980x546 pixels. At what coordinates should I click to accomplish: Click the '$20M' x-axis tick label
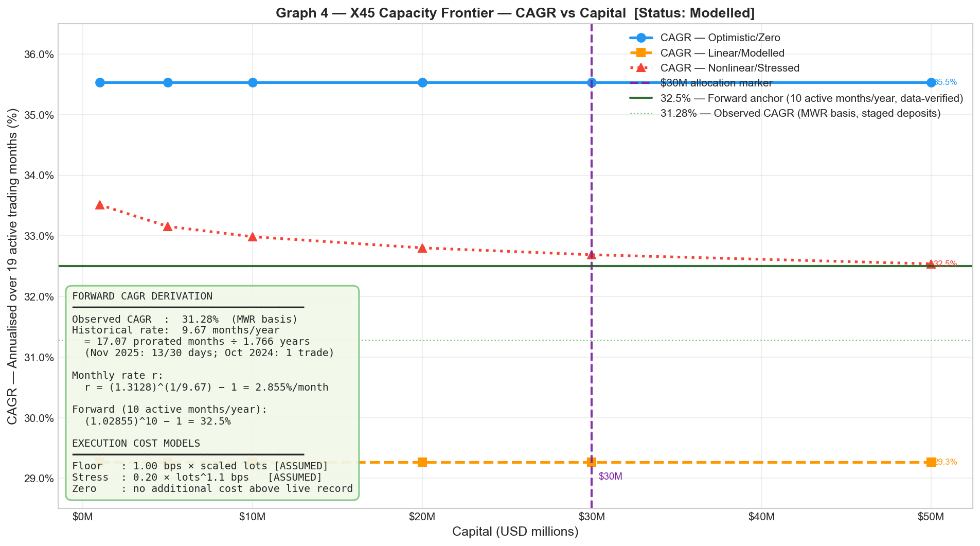tap(422, 517)
